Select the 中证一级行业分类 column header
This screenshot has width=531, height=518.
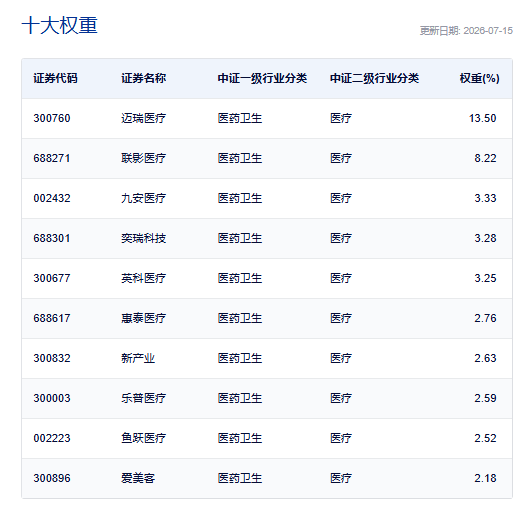point(262,78)
